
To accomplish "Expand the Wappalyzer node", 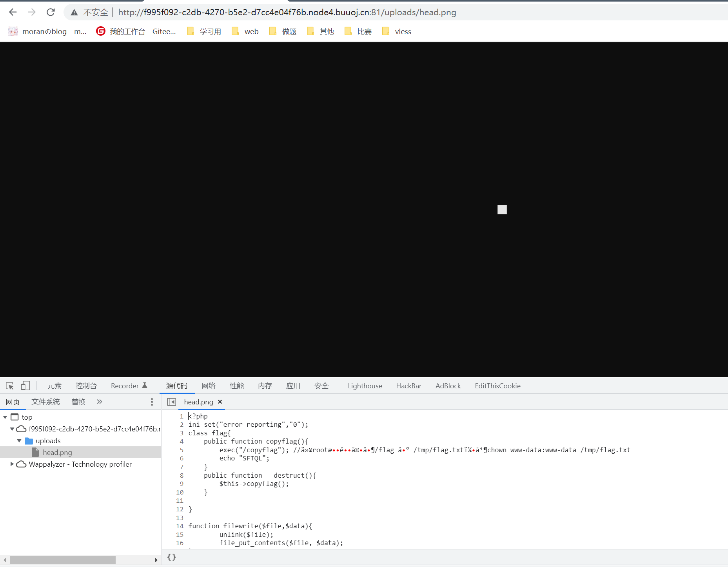I will [12, 464].
